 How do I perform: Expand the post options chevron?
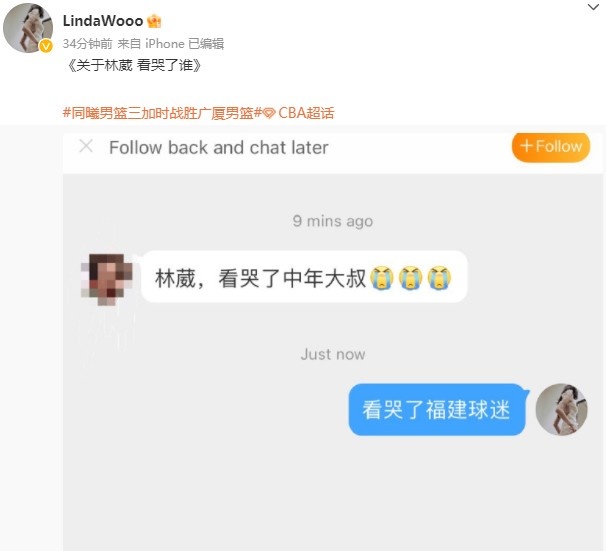593,7
